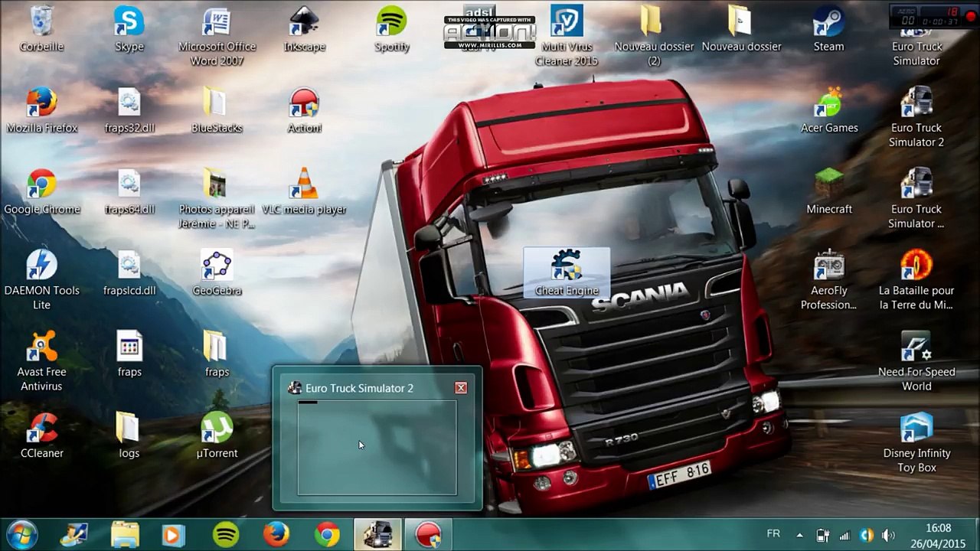Open the fraps folder
The width and height of the screenshot is (980, 551).
click(217, 354)
